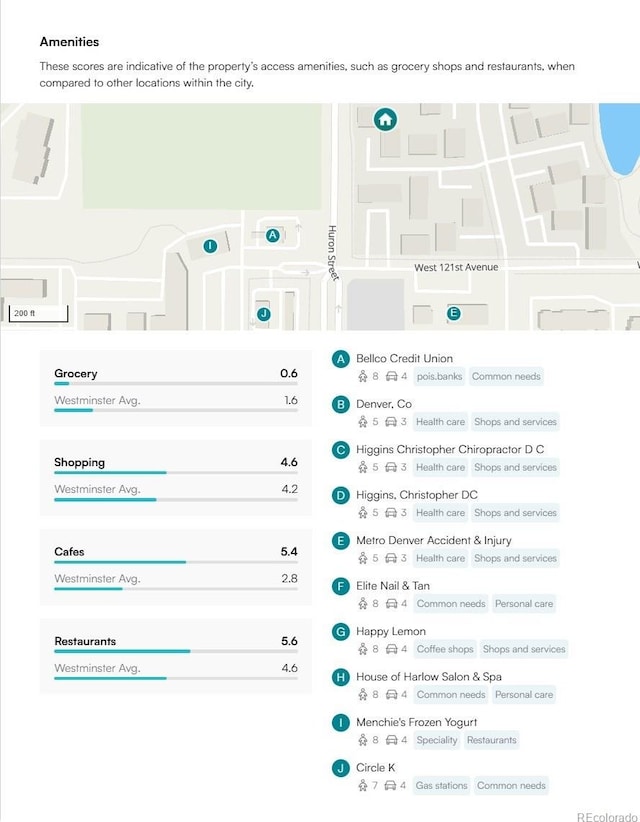Open Bellco Credit Union listing
The image size is (640, 822).
(x=404, y=359)
